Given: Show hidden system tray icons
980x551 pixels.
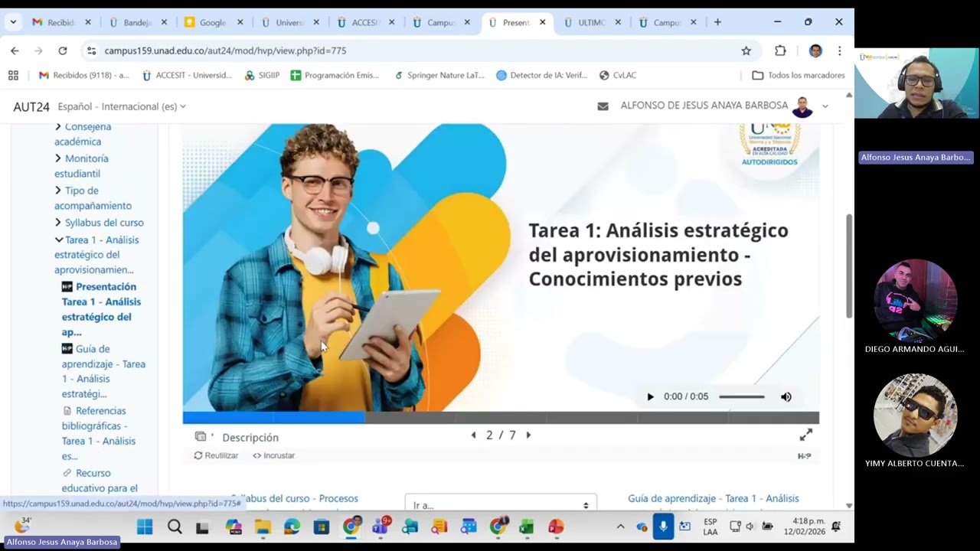Looking at the screenshot, I should coord(620,527).
